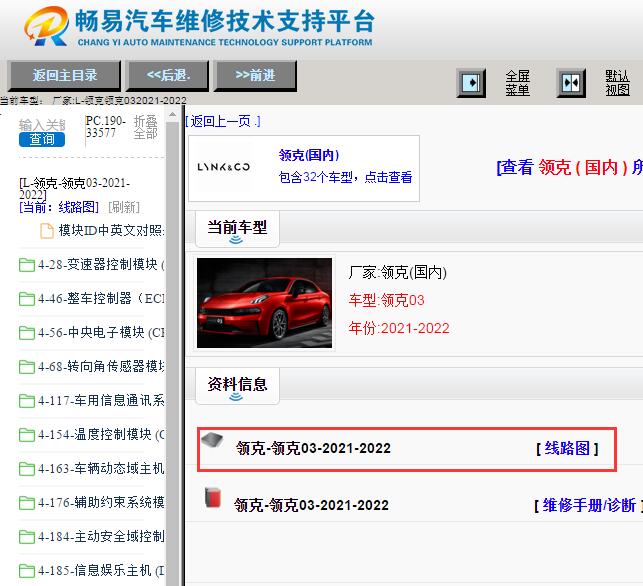Open the 领克(国内) brand link
This screenshot has width=643, height=586.
[309, 155]
